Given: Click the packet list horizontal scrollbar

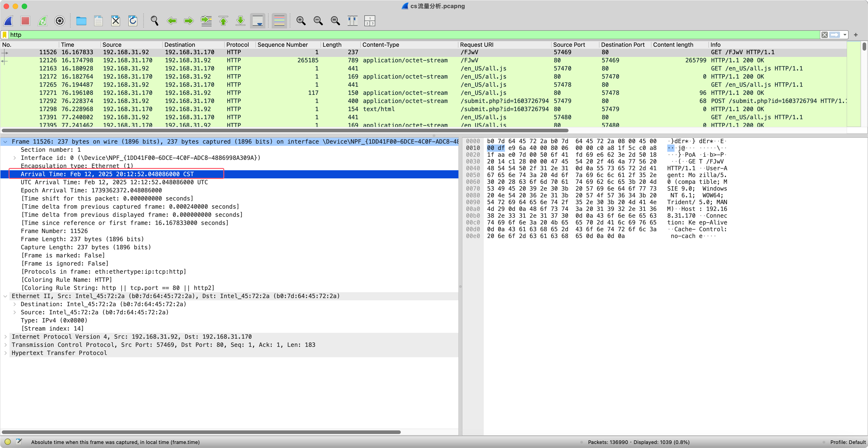Looking at the screenshot, I should 285,130.
